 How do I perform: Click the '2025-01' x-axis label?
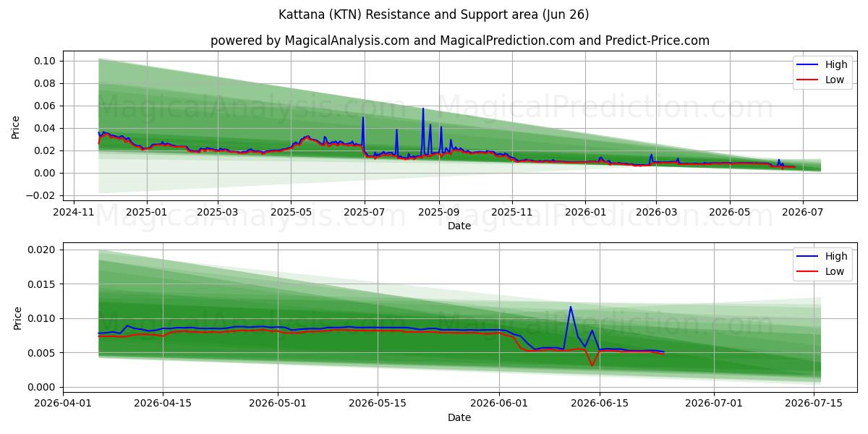point(147,213)
